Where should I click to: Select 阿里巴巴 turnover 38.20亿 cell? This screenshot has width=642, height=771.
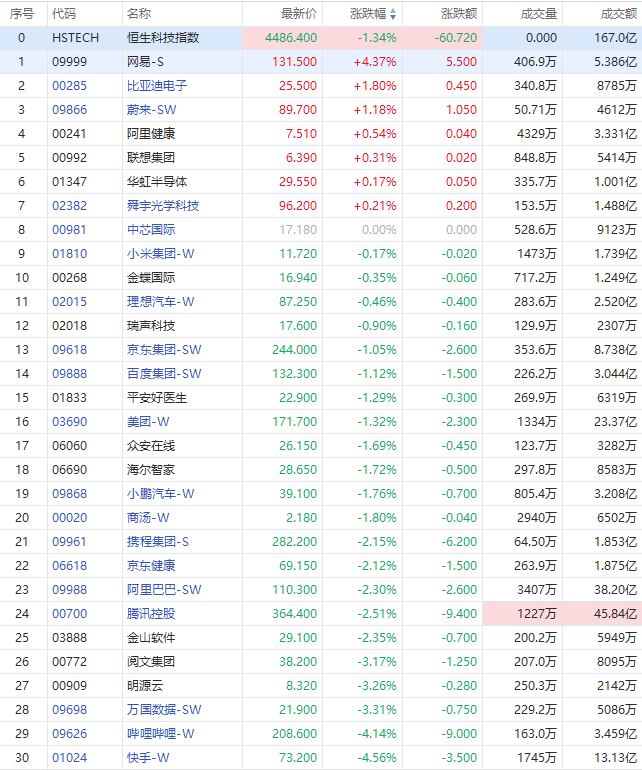pos(615,590)
